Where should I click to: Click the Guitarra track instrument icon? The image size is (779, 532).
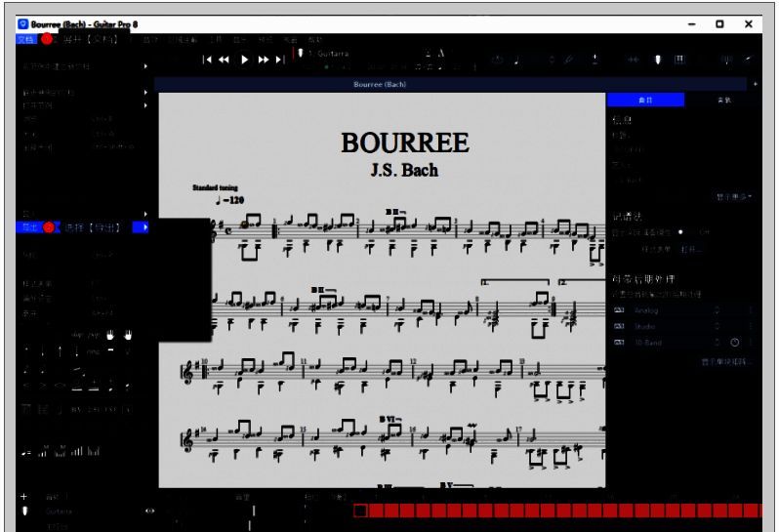[x=25, y=511]
